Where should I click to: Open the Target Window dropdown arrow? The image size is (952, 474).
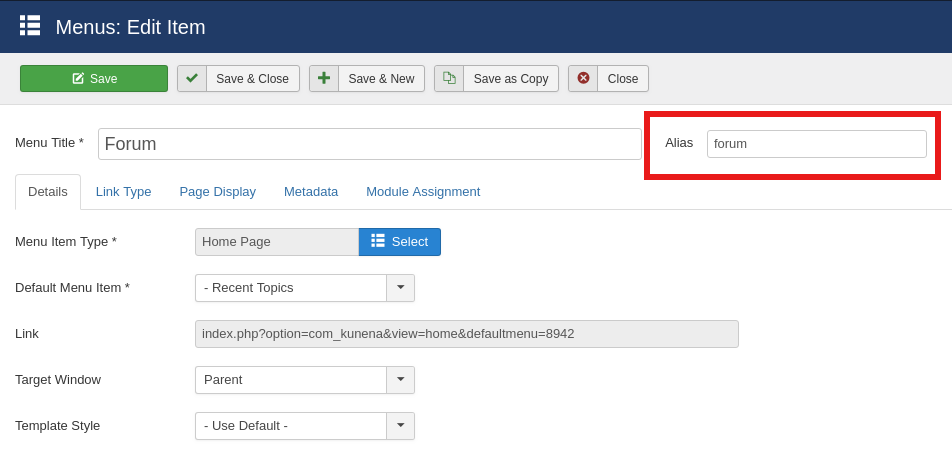(x=400, y=380)
